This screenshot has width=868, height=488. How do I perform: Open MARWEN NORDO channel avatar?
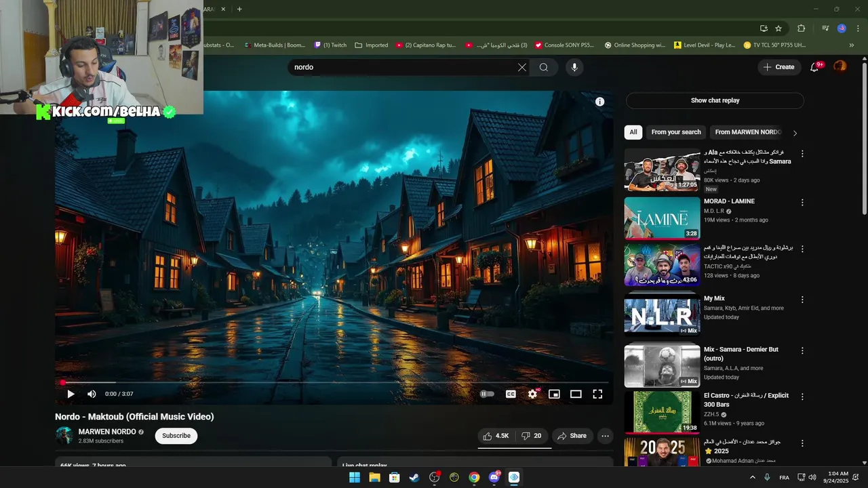click(64, 436)
